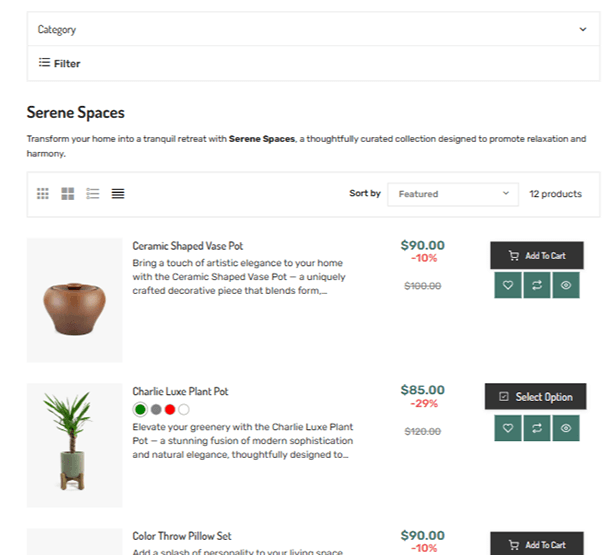
Task: Compare Charlie Luxe Plant Pot
Action: pos(537,428)
